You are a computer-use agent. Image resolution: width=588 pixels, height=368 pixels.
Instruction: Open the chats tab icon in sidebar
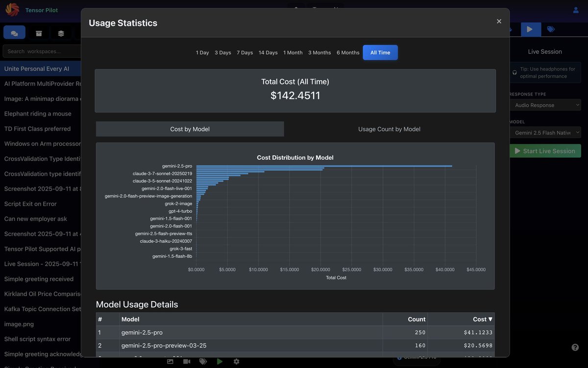[x=14, y=33]
